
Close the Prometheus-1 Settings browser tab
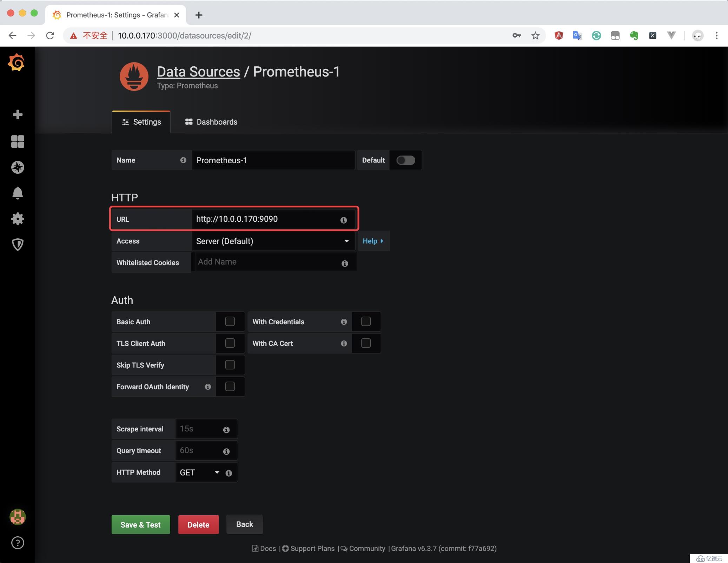click(177, 15)
